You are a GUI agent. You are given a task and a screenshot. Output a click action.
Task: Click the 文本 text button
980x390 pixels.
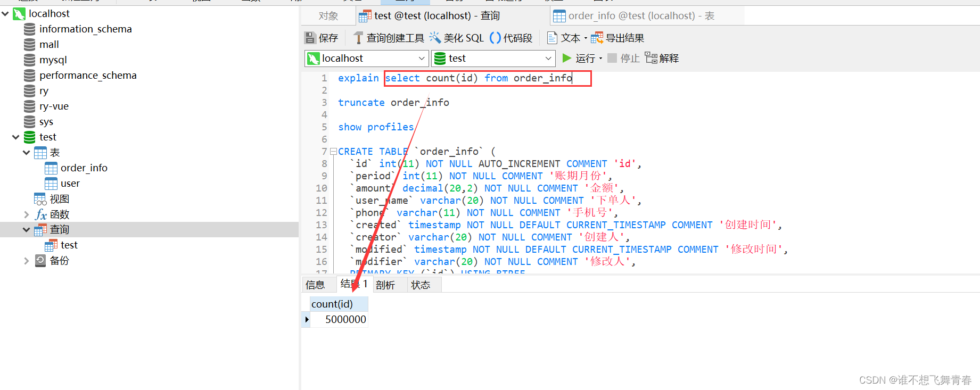pyautogui.click(x=564, y=38)
